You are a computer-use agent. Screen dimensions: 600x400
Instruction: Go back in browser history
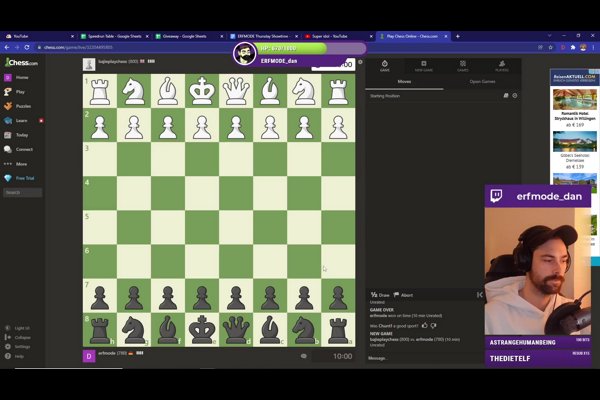tap(7, 47)
